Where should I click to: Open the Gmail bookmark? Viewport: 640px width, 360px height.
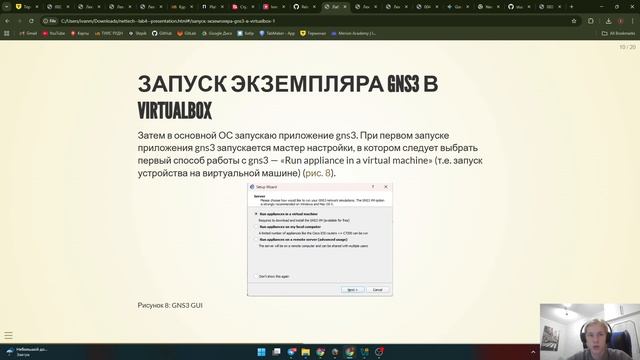(28, 33)
